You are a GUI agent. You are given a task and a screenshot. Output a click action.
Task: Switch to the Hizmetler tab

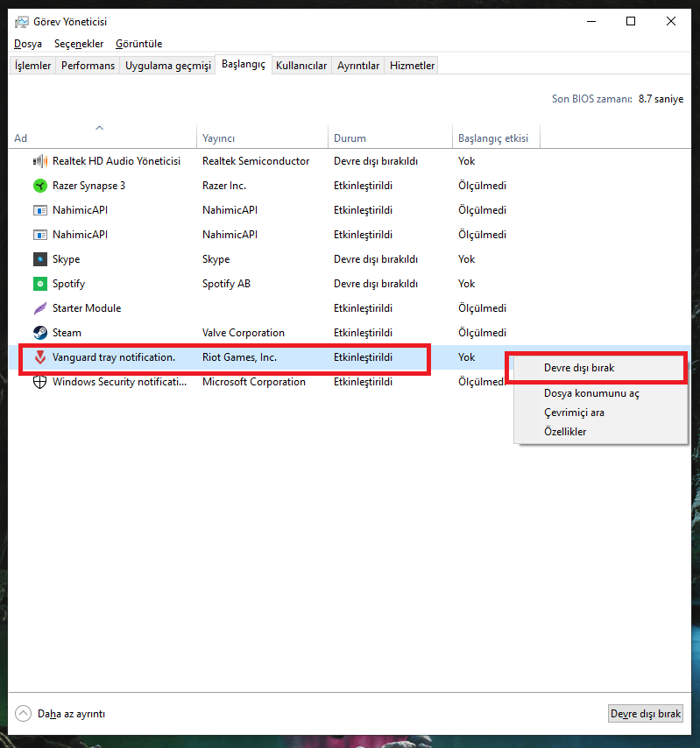(x=412, y=66)
